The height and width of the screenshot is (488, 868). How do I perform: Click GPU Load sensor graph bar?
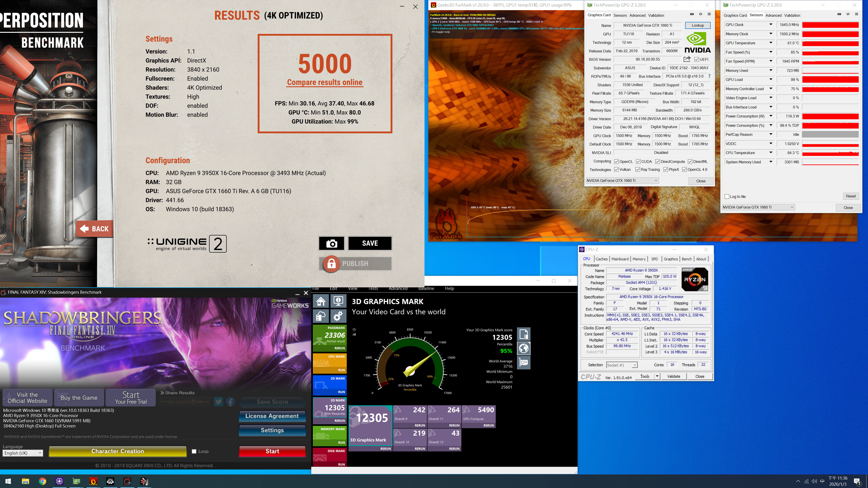click(x=830, y=80)
